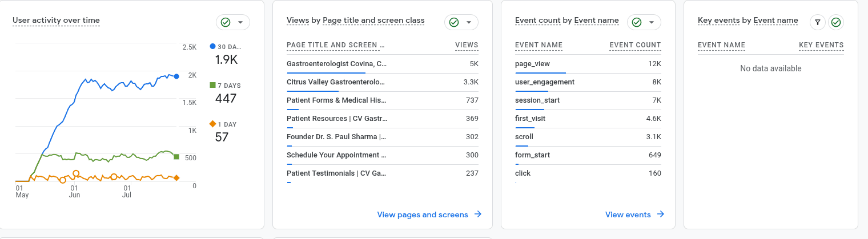This screenshot has width=868, height=239.
Task: Click the VIEWS column header
Action: [467, 45]
